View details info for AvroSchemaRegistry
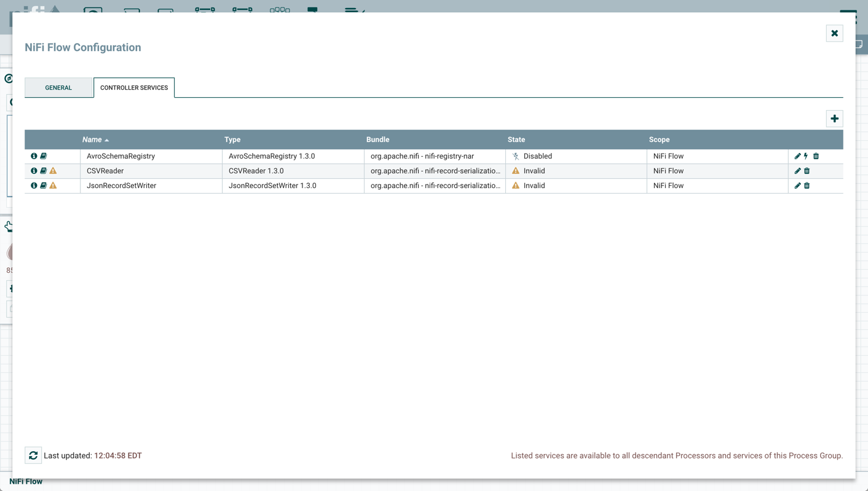The image size is (868, 491). tap(34, 156)
